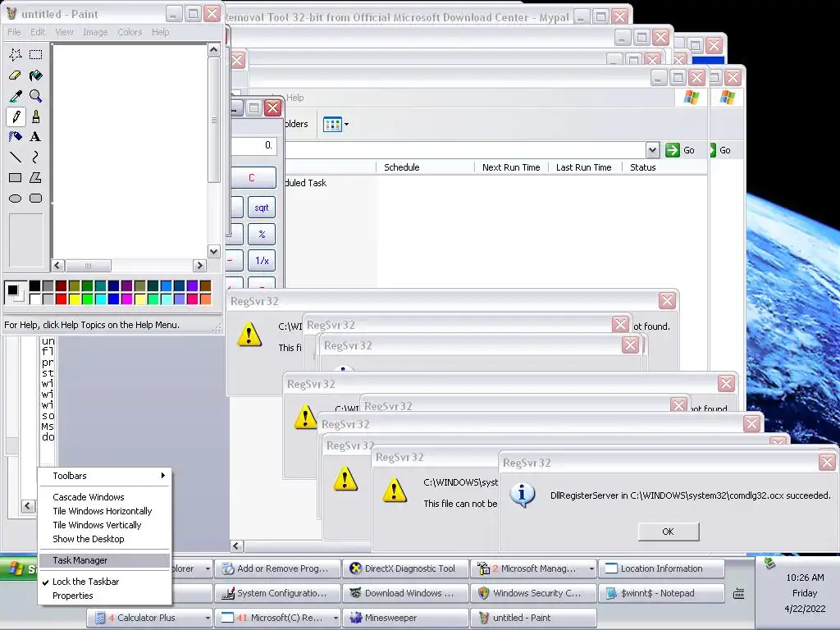Open taskbar Properties from context menu
The width and height of the screenshot is (840, 630).
point(105,596)
